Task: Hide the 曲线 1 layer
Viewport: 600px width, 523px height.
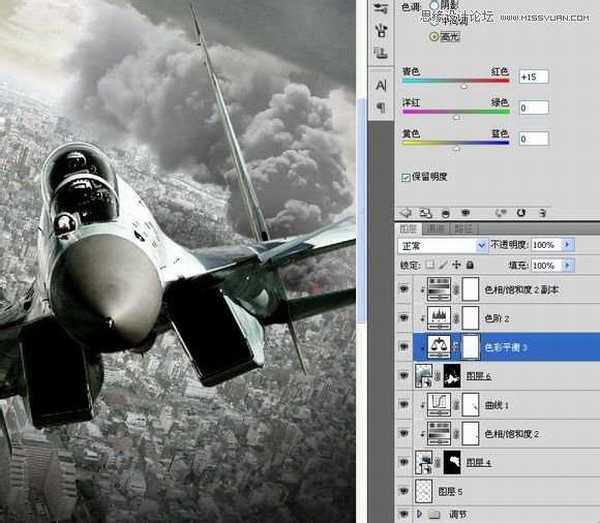Action: tap(405, 405)
